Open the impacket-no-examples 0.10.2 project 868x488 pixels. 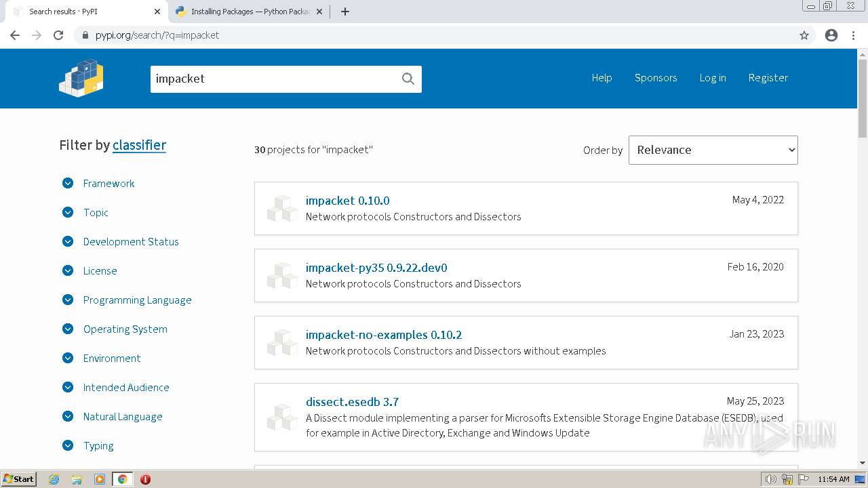pyautogui.click(x=384, y=335)
